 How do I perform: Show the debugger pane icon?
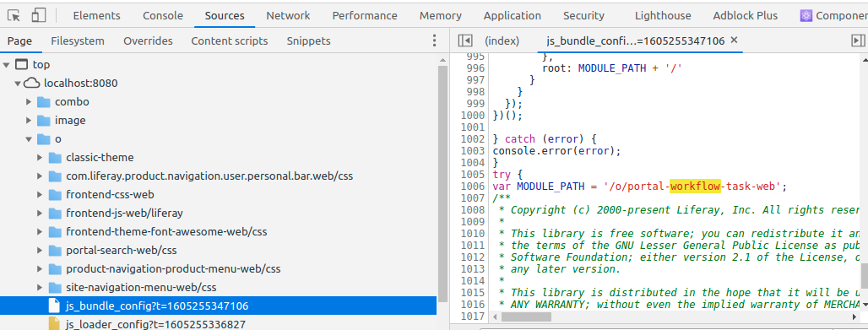pyautogui.click(x=858, y=41)
